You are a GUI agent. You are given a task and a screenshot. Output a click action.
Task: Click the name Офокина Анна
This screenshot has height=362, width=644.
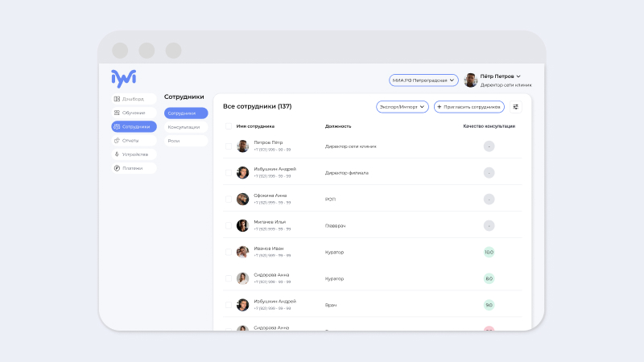[x=270, y=195]
